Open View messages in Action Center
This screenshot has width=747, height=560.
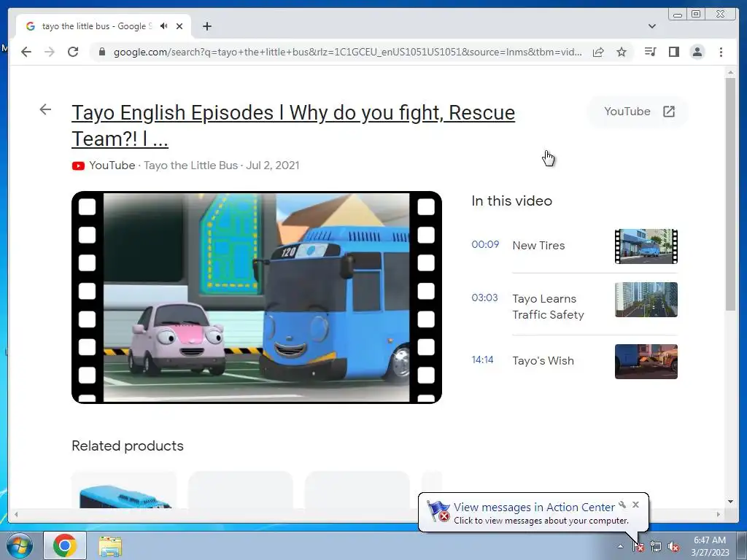click(534, 507)
